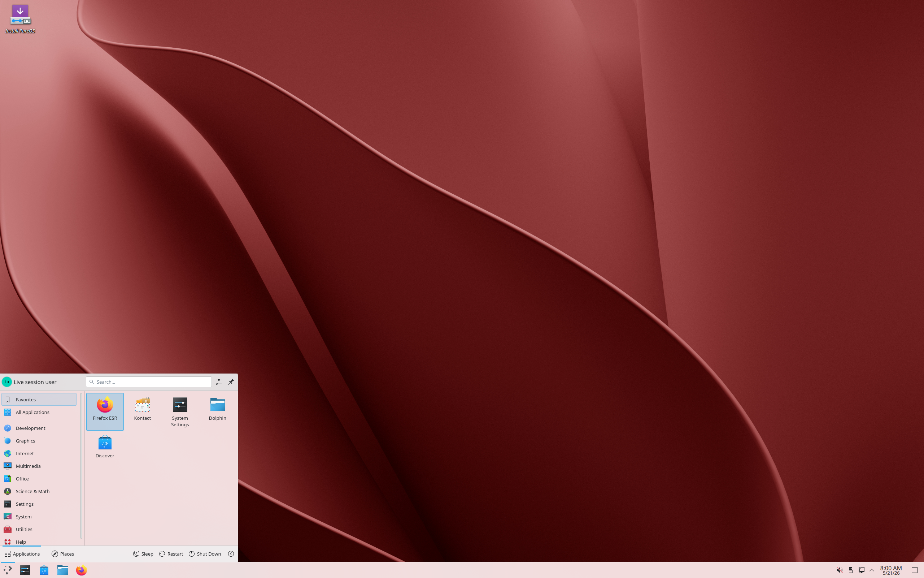This screenshot has width=924, height=578.
Task: Open Discover from Favorites grid
Action: (105, 449)
